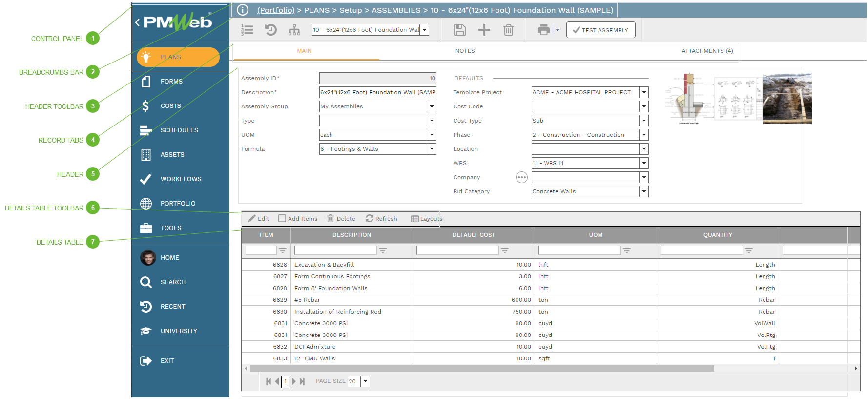Open the history clock icon in toolbar
This screenshot has height=399, width=868.
pos(270,30)
